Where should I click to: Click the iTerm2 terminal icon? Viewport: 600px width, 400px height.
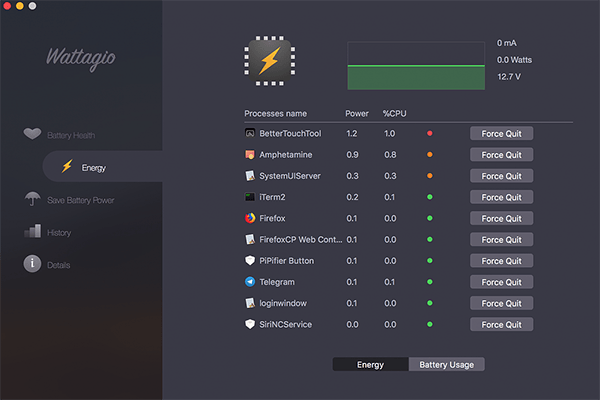click(250, 197)
